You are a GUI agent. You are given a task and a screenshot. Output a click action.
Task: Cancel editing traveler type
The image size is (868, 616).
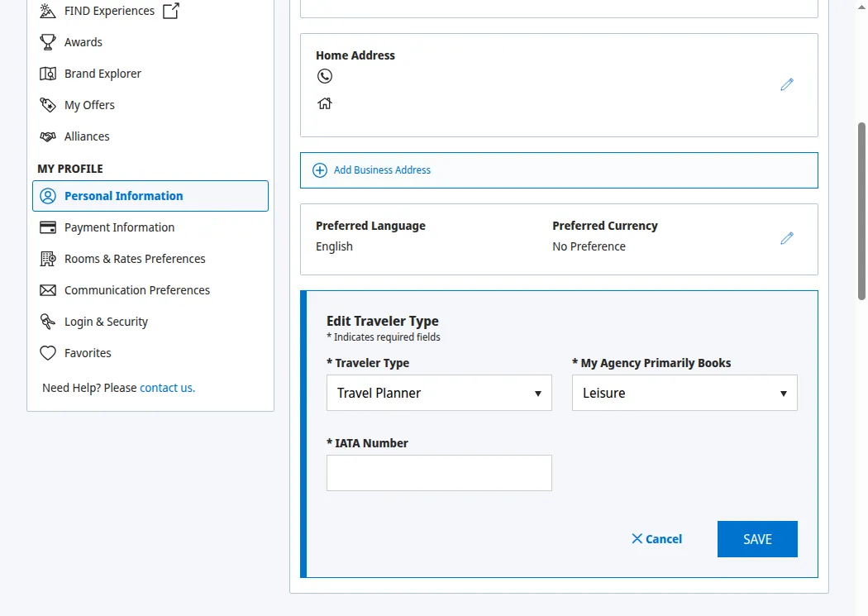656,539
